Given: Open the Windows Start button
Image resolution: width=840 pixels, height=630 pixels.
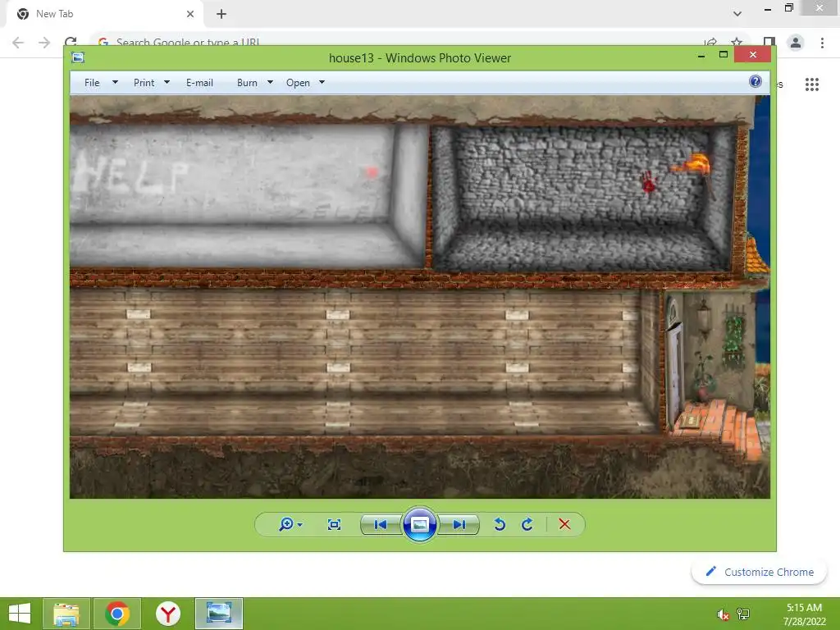Looking at the screenshot, I should 20,614.
